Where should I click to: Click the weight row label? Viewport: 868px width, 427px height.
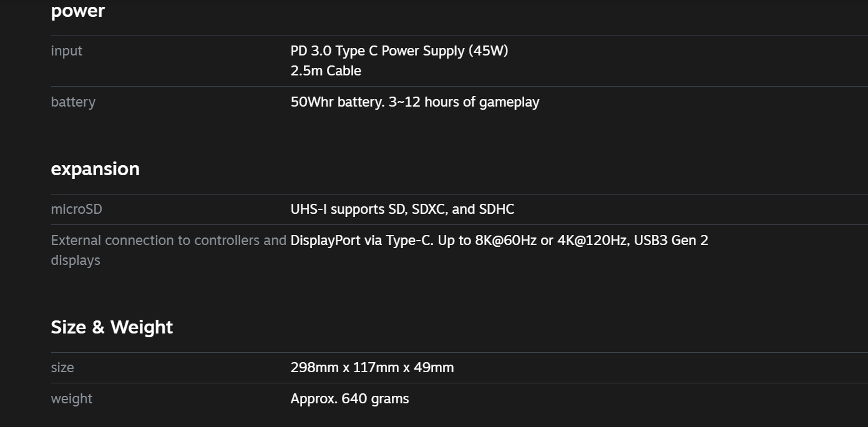[71, 398]
